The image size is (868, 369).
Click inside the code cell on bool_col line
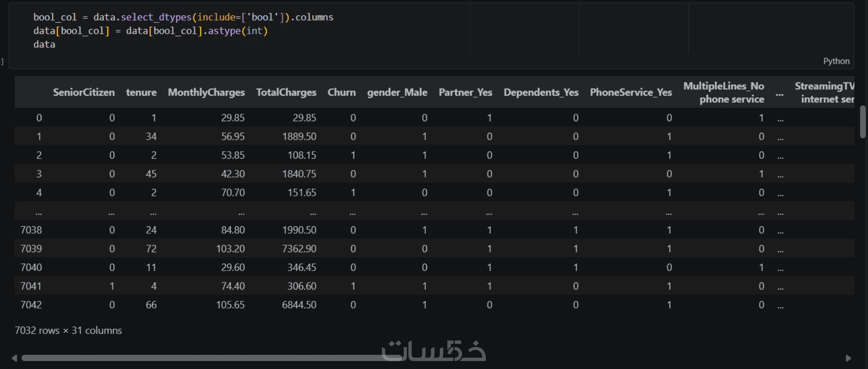point(183,17)
